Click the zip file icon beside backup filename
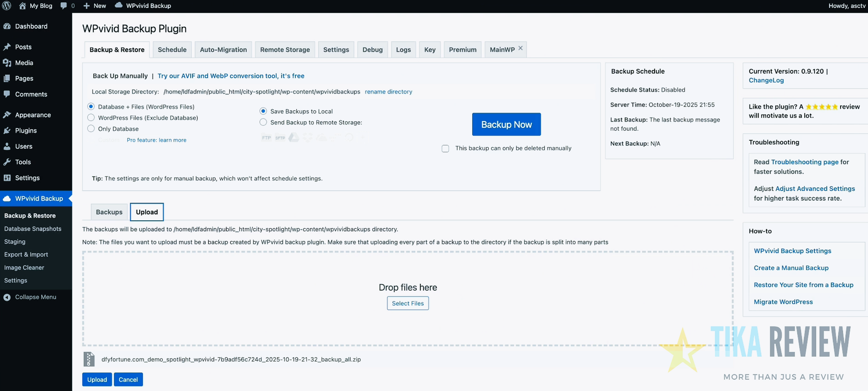 click(89, 359)
